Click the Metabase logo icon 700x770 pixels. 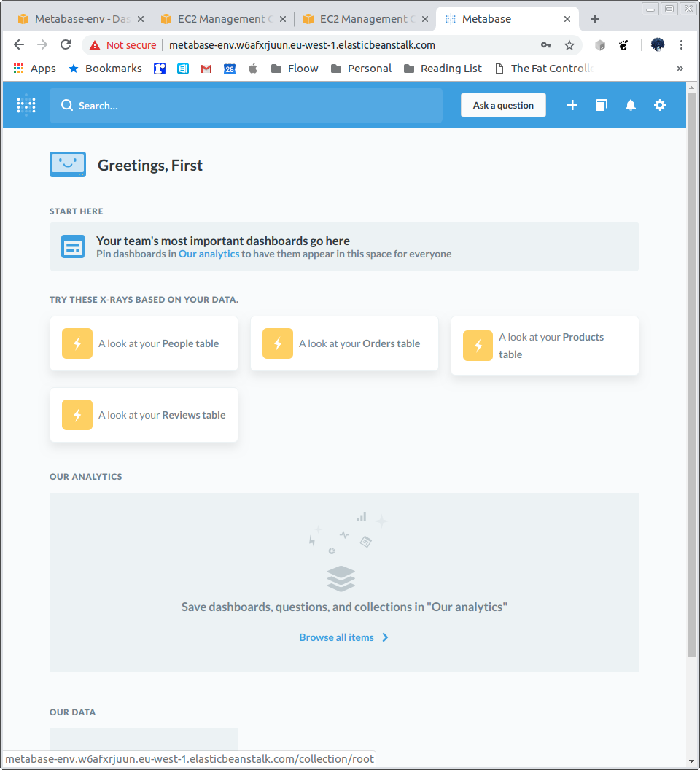point(26,105)
